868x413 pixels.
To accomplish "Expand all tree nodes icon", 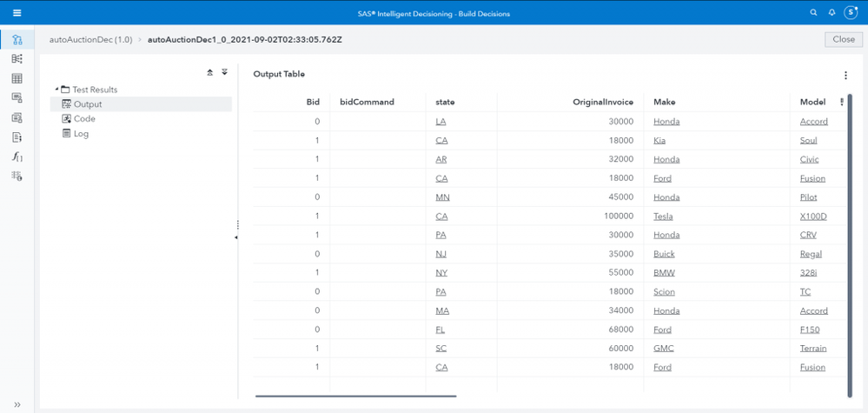I will (x=224, y=72).
